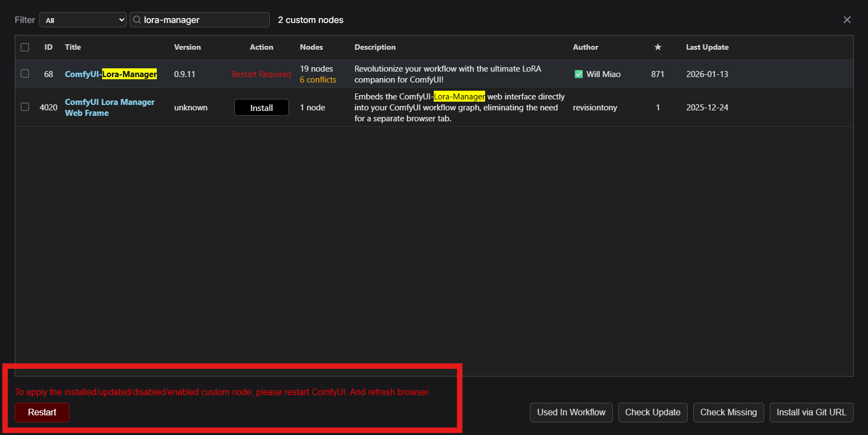Click the green verified badge beside Will Miao
This screenshot has width=868, height=435.
pos(578,74)
